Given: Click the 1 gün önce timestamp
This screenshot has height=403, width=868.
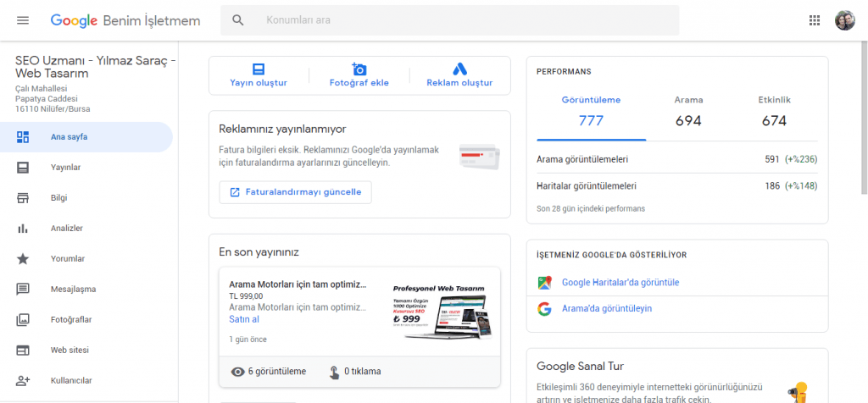Looking at the screenshot, I should click(x=248, y=340).
